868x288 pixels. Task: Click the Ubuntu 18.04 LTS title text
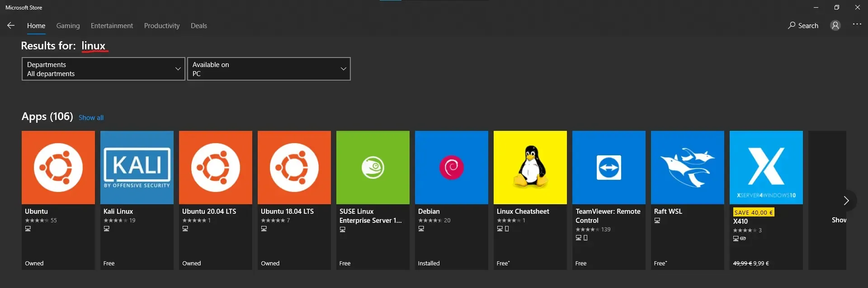pos(287,211)
